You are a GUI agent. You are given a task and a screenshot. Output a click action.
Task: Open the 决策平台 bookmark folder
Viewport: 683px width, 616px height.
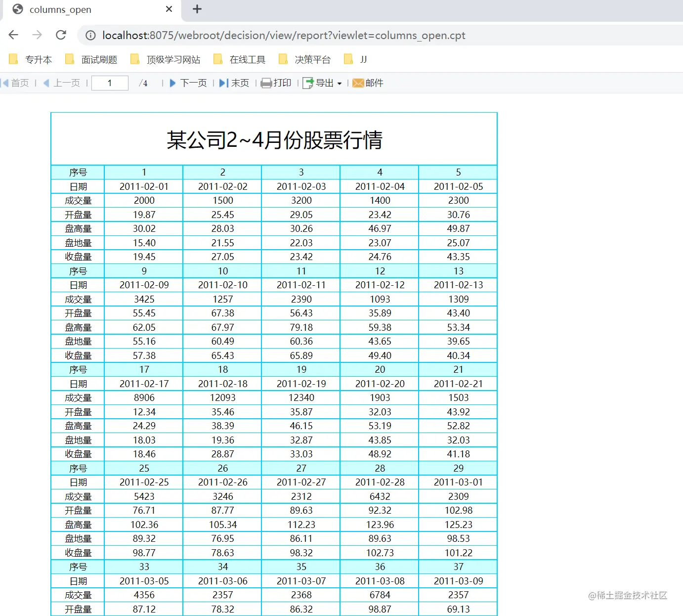(304, 59)
